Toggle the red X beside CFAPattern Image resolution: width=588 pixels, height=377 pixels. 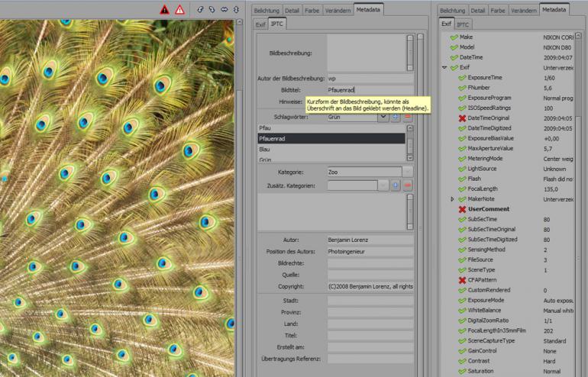[462, 280]
